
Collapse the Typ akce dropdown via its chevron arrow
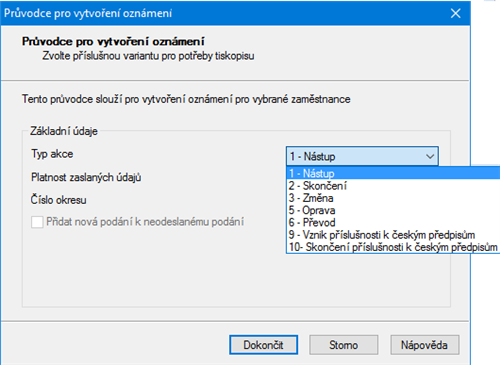click(x=430, y=156)
